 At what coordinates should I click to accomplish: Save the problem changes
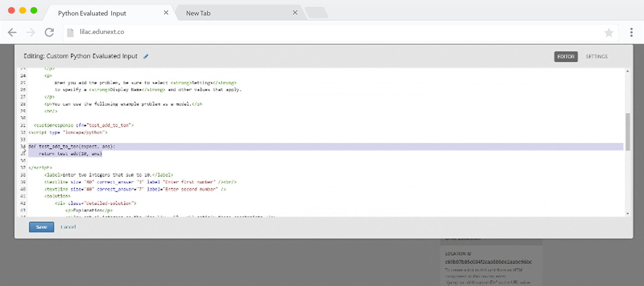(x=41, y=227)
